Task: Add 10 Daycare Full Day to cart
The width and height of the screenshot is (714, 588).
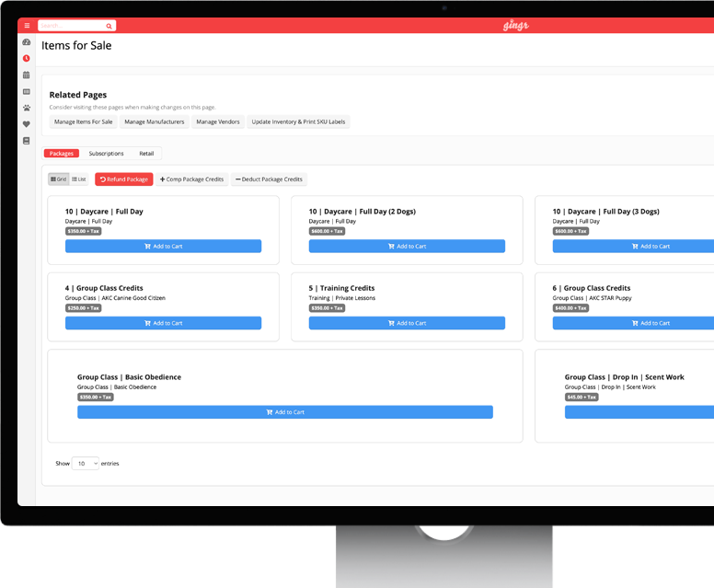Action: click(163, 246)
